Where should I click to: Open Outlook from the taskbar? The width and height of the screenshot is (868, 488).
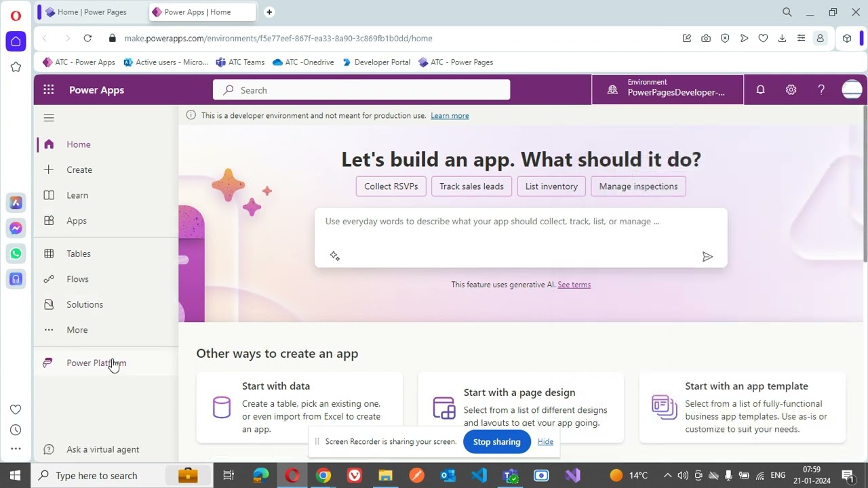448,475
